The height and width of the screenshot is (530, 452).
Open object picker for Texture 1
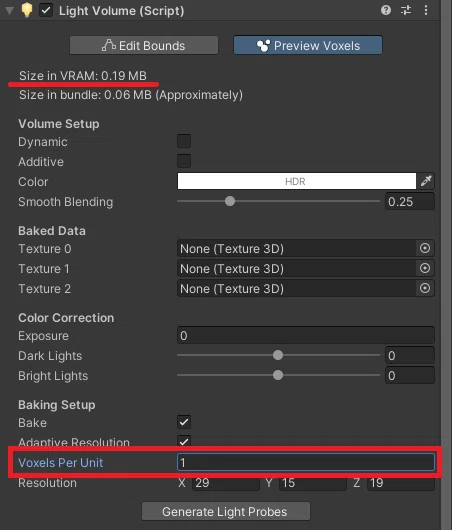point(425,268)
